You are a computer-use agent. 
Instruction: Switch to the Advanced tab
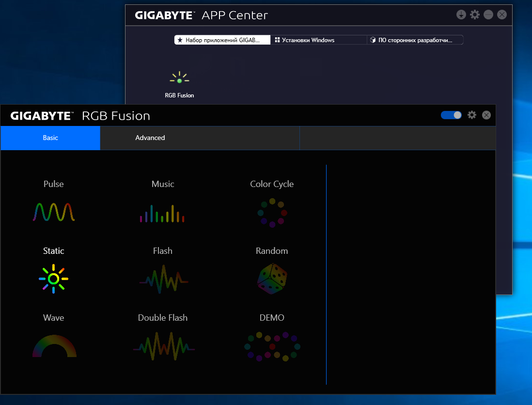click(x=150, y=138)
